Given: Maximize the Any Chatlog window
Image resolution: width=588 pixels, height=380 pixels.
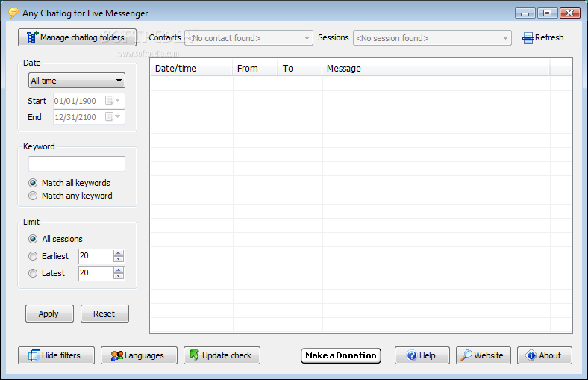Looking at the screenshot, I should 547,13.
